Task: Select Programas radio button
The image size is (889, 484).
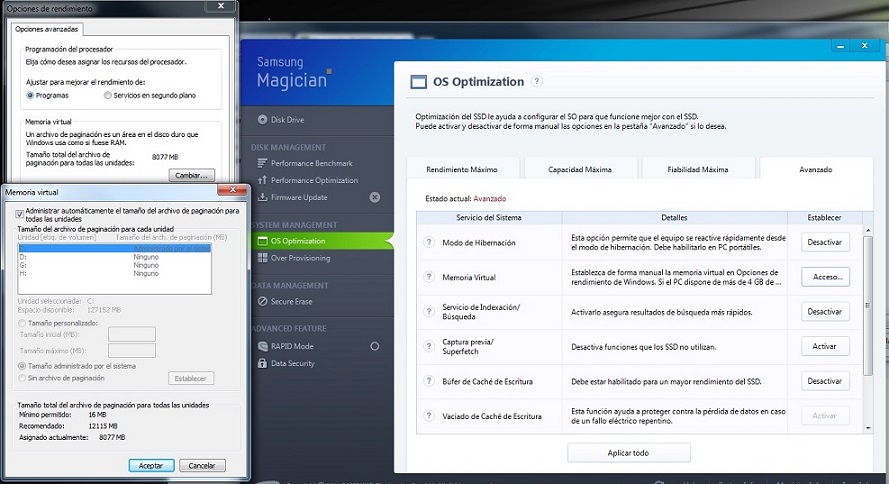Action: (30, 95)
